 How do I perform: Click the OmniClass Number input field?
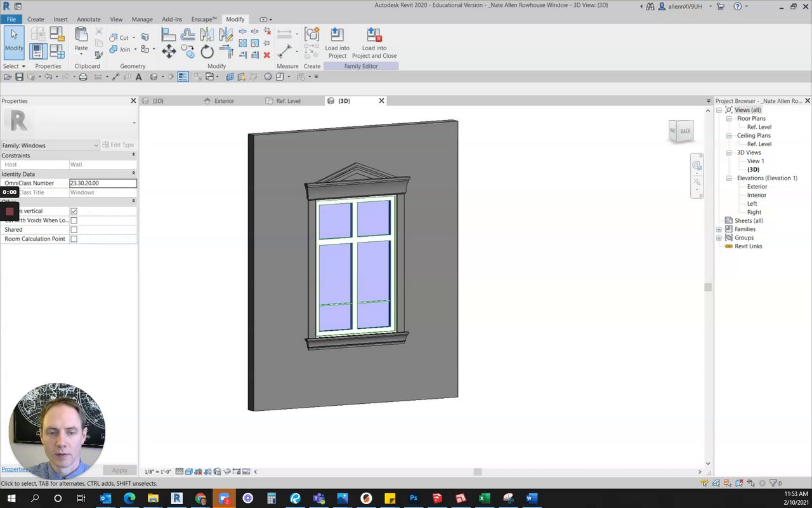[103, 183]
